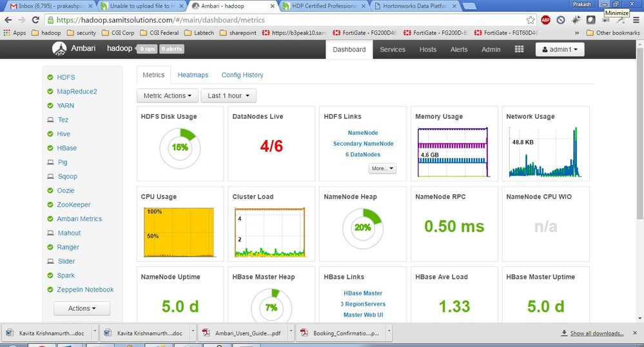Click the HDFS Disk Usage 15% gauge
The height and width of the screenshot is (347, 644).
(x=180, y=148)
